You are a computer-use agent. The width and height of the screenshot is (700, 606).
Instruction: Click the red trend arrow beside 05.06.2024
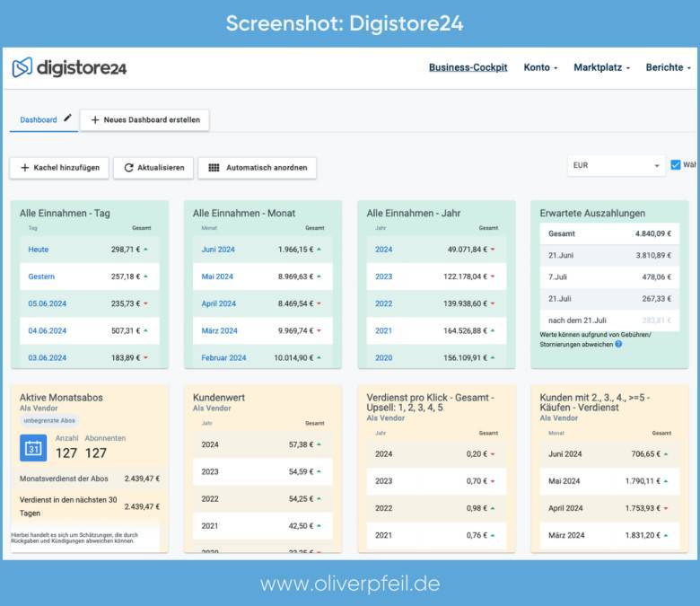click(146, 303)
